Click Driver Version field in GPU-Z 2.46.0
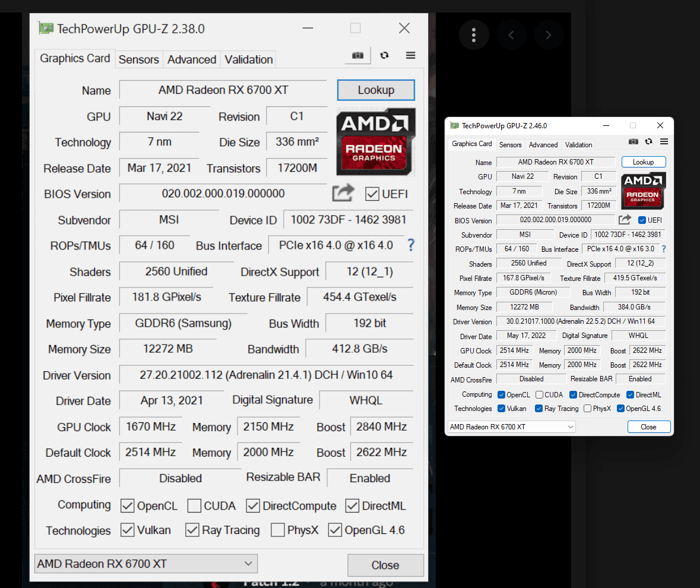Image resolution: width=700 pixels, height=588 pixels. pyautogui.click(x=581, y=321)
